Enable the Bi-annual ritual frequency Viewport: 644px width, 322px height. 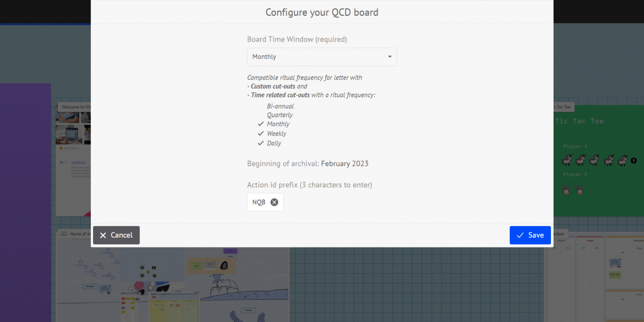280,106
